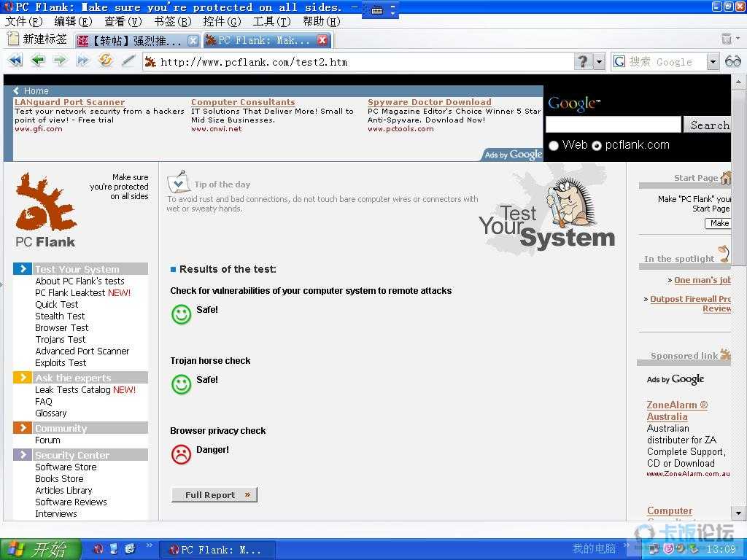Click the vertical scrollbar down arrow
Image resolution: width=747 pixels, height=560 pixels.
coord(738,513)
